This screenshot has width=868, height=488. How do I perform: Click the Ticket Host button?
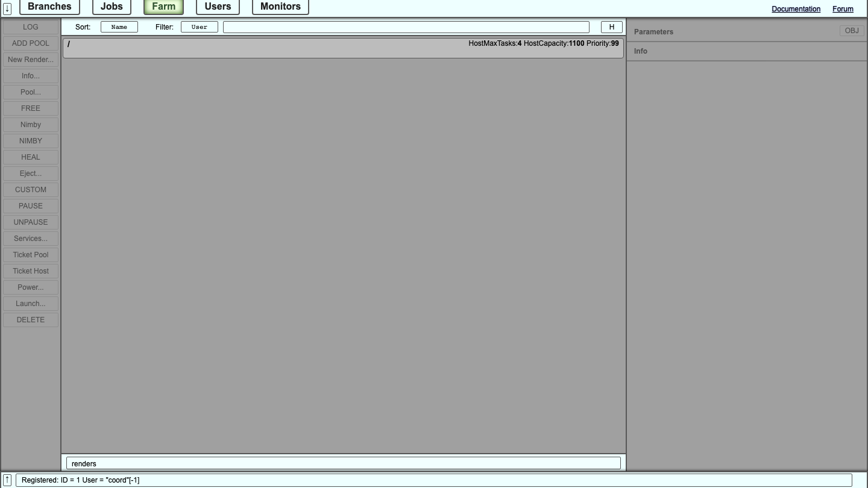(x=31, y=271)
